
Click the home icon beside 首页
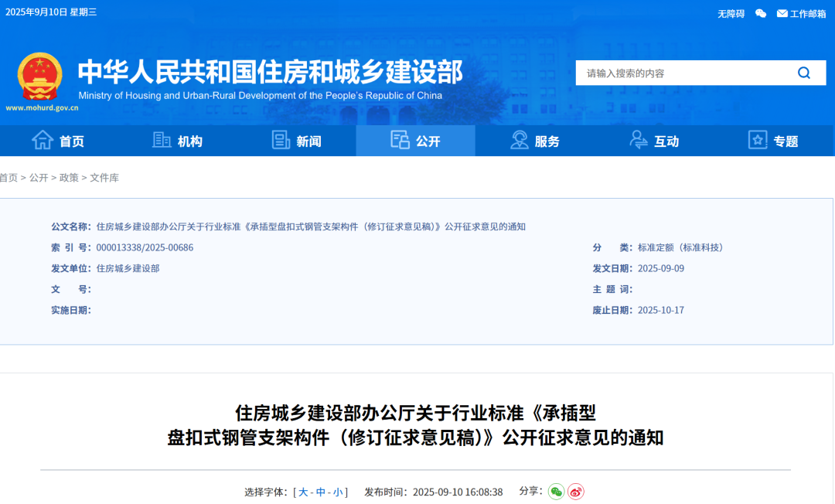[43, 140]
